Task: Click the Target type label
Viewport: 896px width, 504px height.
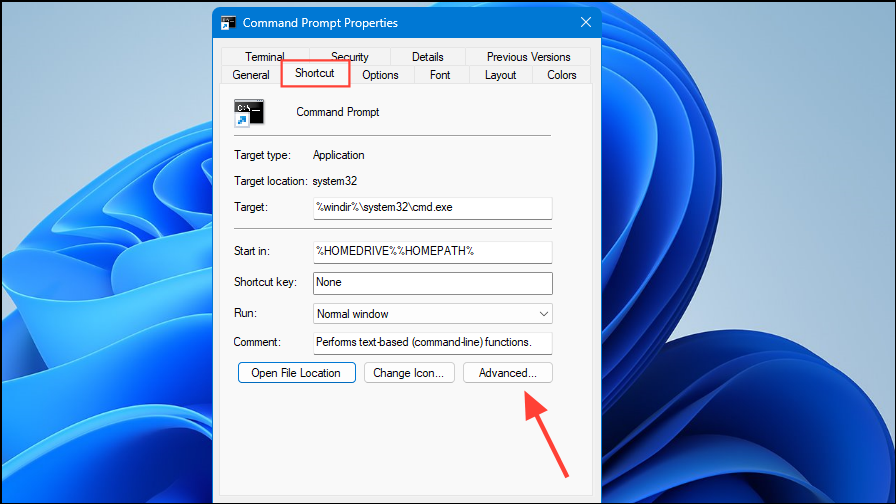Action: click(x=262, y=155)
